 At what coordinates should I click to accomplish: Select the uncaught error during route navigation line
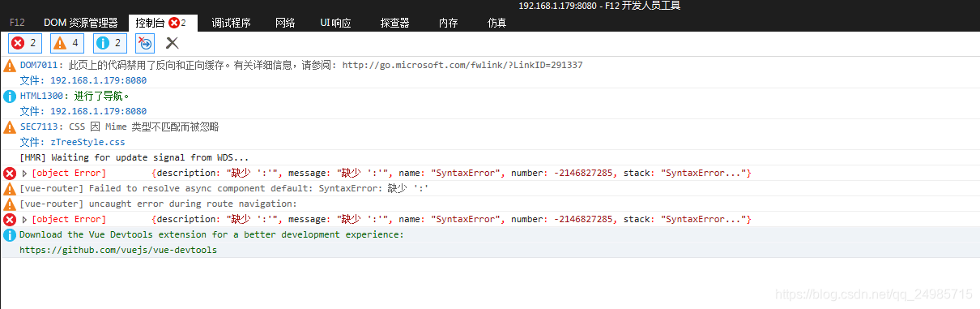click(158, 204)
